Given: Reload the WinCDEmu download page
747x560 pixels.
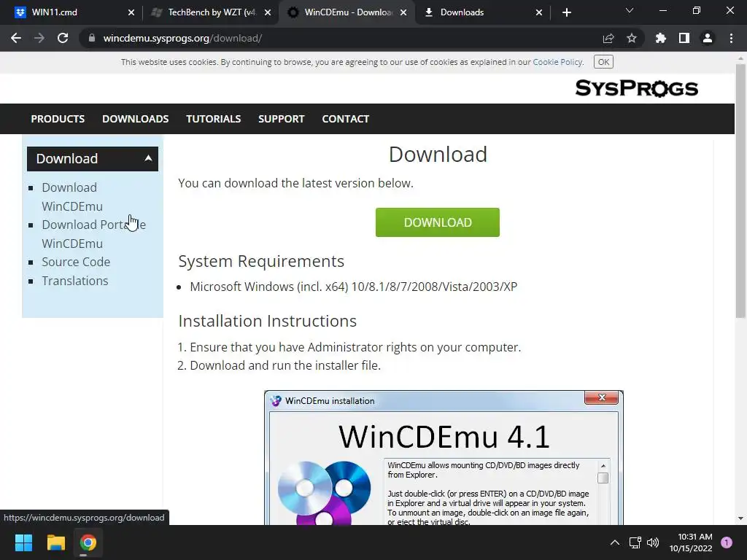Looking at the screenshot, I should click(x=63, y=38).
